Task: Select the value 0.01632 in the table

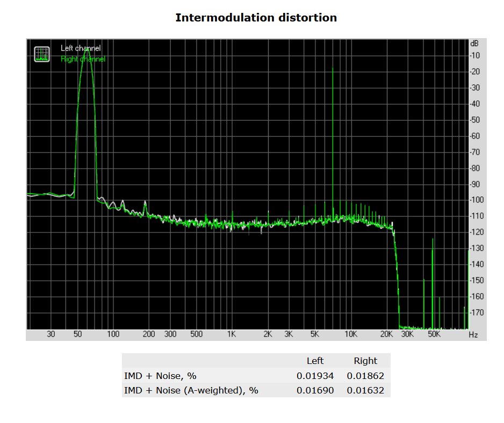Action: (x=365, y=390)
